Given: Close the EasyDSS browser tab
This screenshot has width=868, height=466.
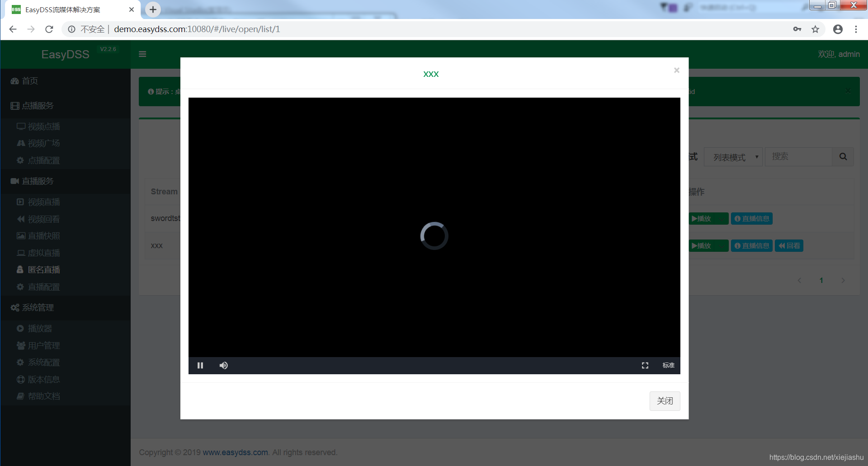Looking at the screenshot, I should (x=132, y=9).
